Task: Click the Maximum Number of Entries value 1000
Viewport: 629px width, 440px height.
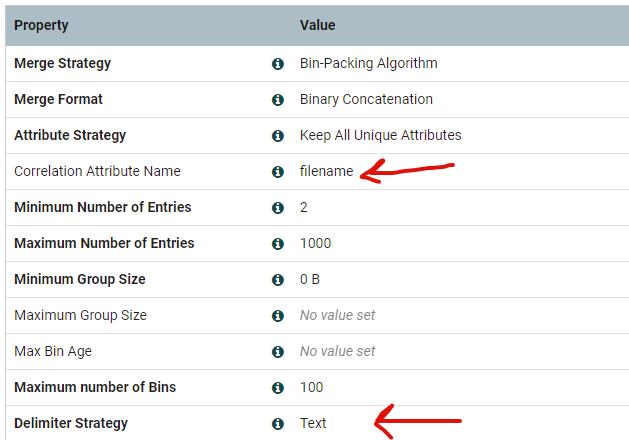Action: pyautogui.click(x=315, y=244)
